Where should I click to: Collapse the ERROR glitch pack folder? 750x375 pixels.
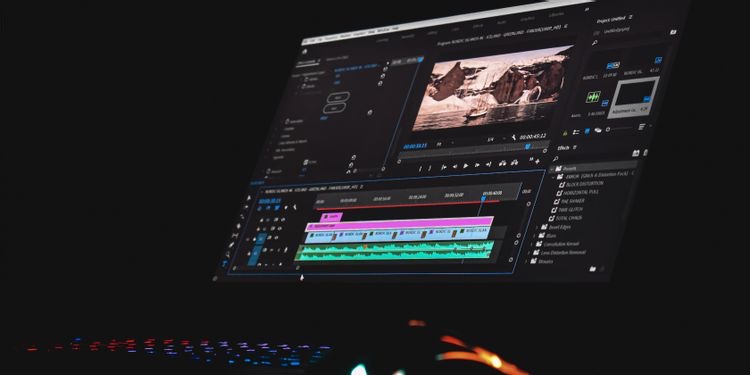tap(554, 176)
